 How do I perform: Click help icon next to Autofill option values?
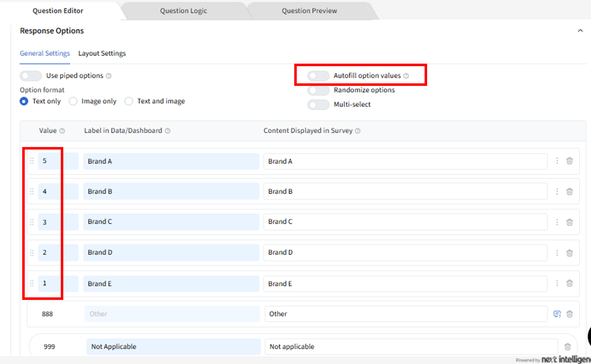point(406,76)
